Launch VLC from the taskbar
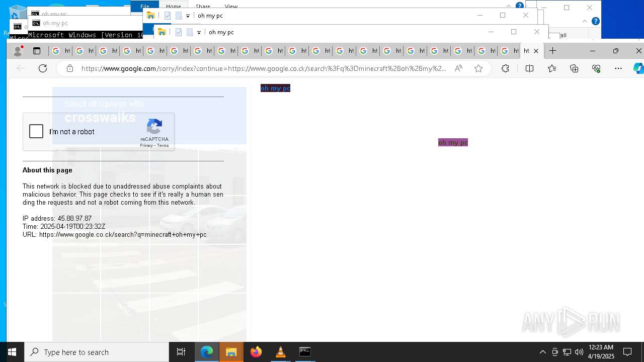644x362 pixels. coord(281,352)
